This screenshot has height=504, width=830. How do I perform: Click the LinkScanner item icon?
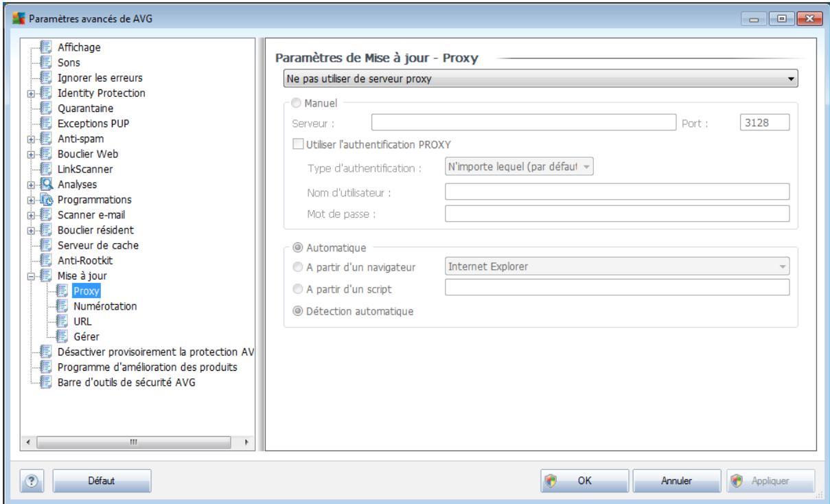coord(47,169)
